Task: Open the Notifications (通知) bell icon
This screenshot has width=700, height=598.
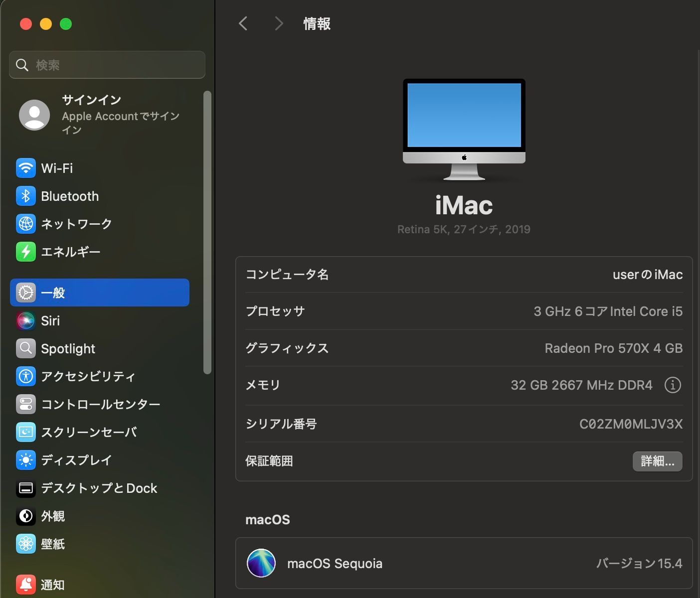Action: click(26, 584)
